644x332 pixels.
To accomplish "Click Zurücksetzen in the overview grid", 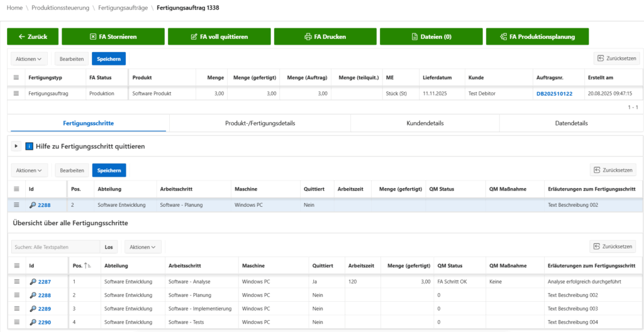I will (x=613, y=246).
